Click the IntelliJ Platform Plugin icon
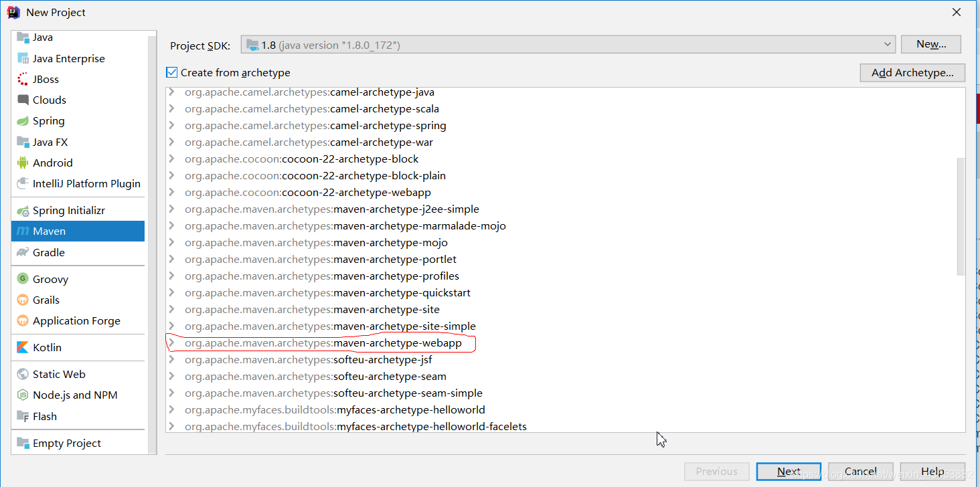 pyautogui.click(x=23, y=183)
